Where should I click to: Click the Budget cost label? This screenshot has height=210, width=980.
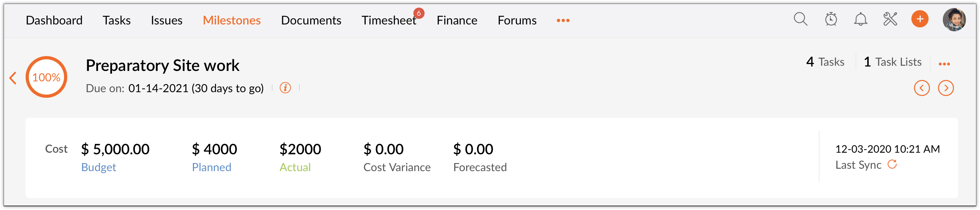[98, 167]
